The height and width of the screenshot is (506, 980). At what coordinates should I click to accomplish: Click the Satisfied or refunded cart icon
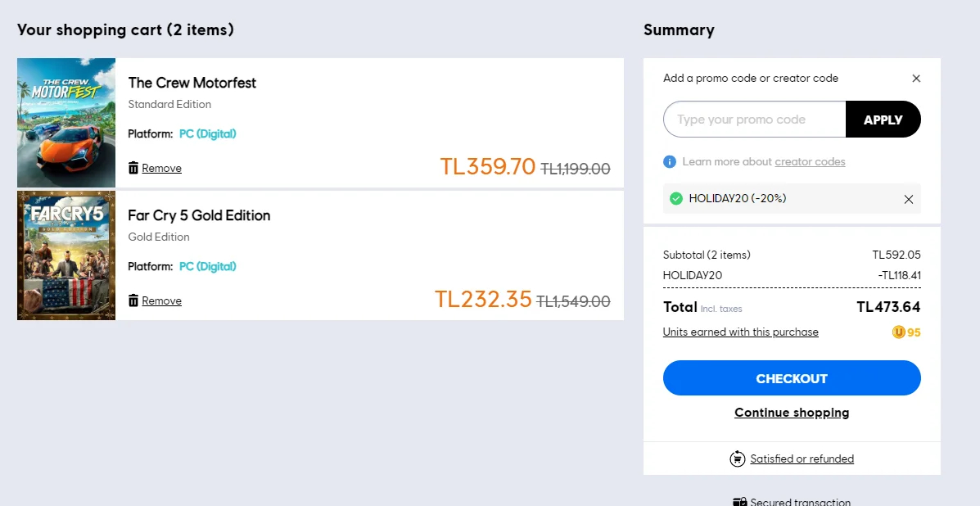point(738,459)
